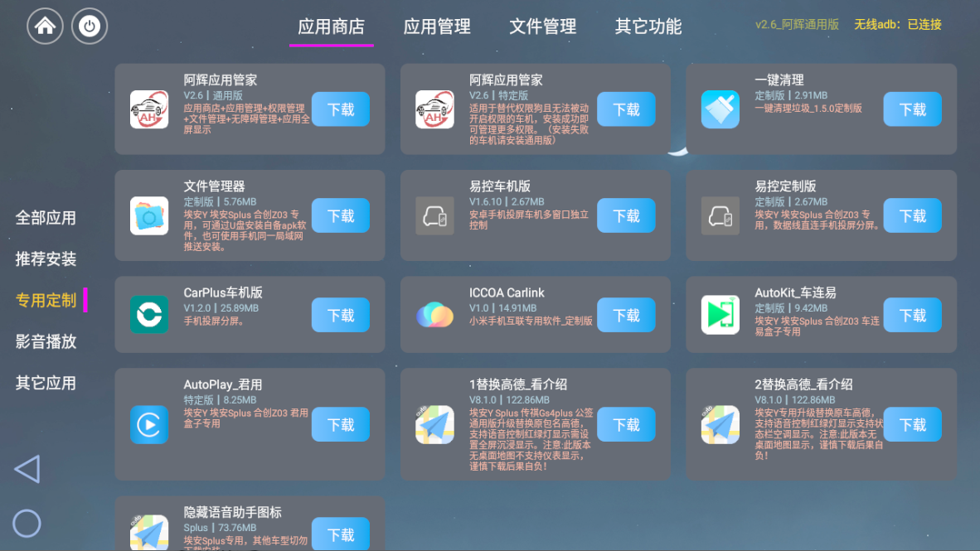The width and height of the screenshot is (980, 551).
Task: Download the 一键清理 app
Action: click(913, 109)
